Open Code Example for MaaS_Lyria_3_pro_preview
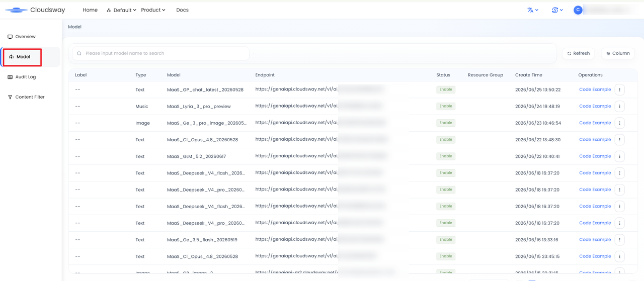644x281 pixels. [595, 106]
